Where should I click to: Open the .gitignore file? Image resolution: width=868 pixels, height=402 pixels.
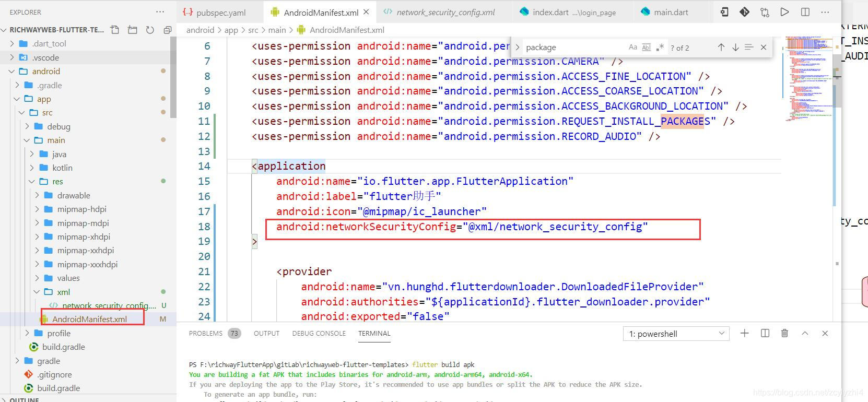(x=54, y=374)
